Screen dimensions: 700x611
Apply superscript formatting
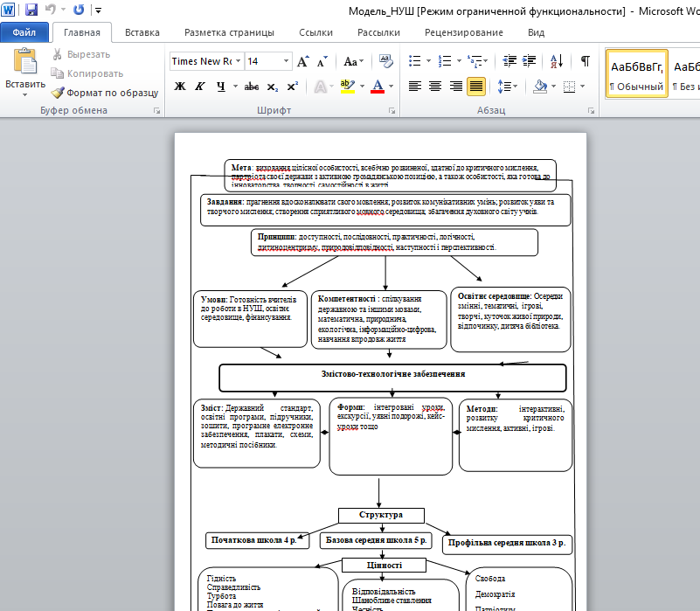293,87
